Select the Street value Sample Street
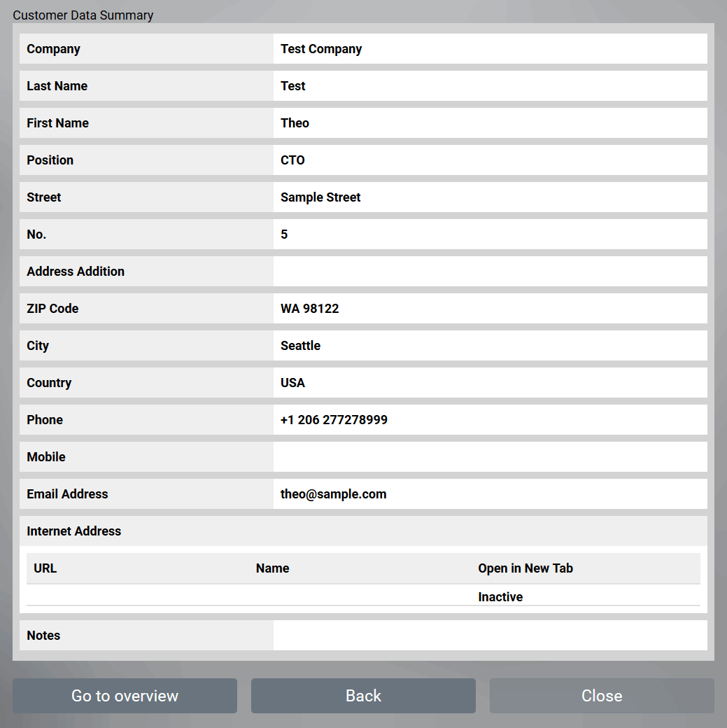Screen dimensions: 727x728 490,197
